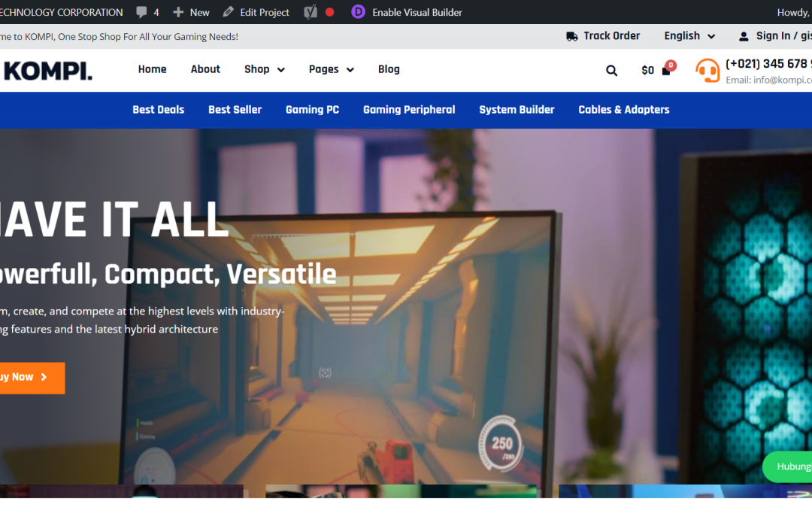Click Enable Visual Builder link
Viewport: 812px width, 508px height.
point(417,12)
